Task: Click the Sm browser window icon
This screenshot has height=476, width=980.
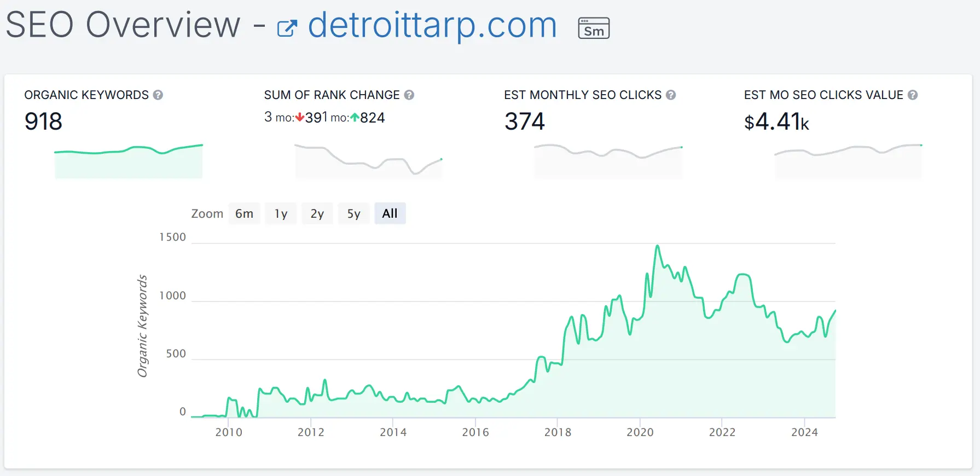Action: coord(594,28)
